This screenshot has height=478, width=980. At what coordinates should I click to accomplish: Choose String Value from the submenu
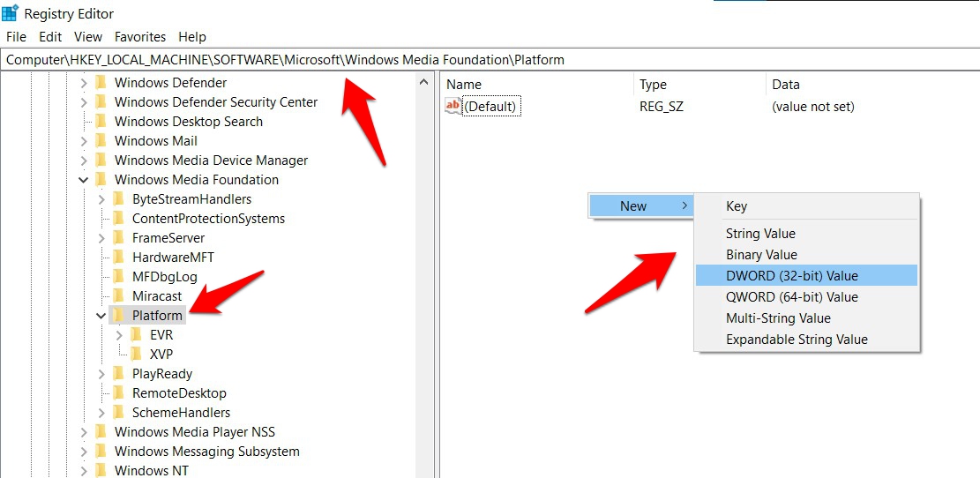pos(806,234)
